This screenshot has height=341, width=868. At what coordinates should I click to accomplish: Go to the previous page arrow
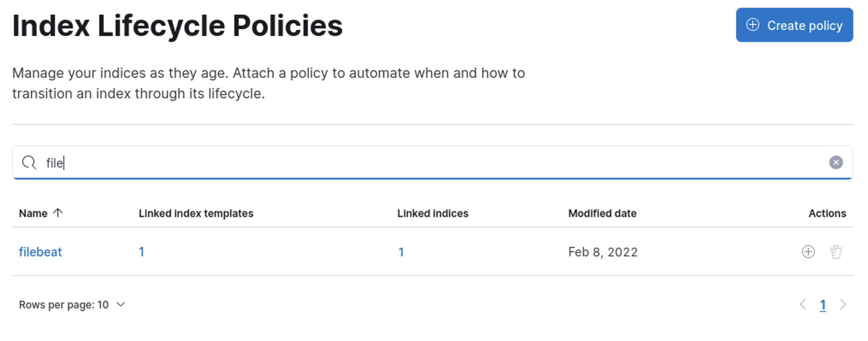803,304
